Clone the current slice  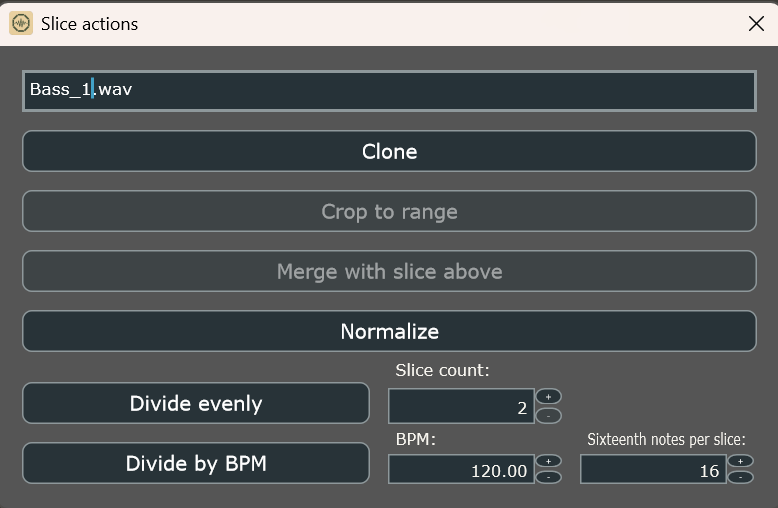(x=389, y=151)
